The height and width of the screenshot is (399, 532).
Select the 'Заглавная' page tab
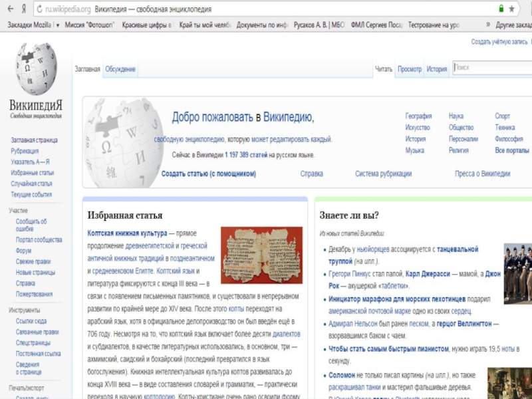click(x=87, y=69)
